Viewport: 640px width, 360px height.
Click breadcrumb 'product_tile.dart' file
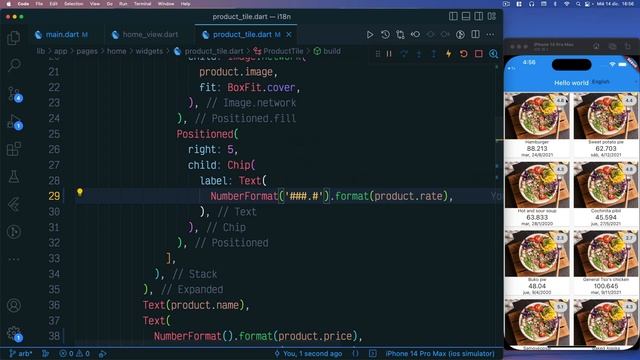209,51
